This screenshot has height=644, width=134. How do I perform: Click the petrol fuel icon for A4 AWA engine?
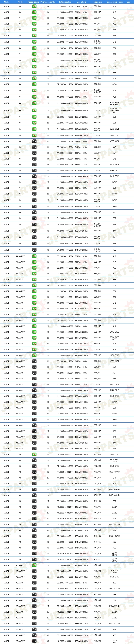[x=34, y=84]
